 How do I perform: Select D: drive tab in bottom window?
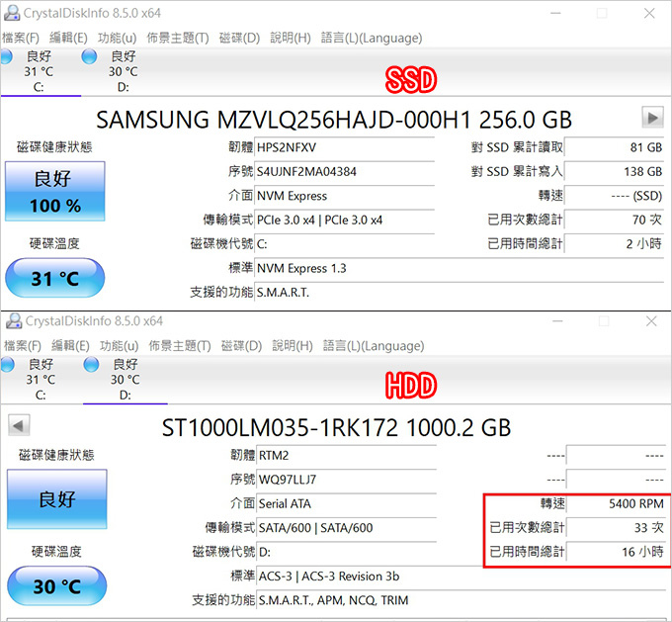[125, 379]
